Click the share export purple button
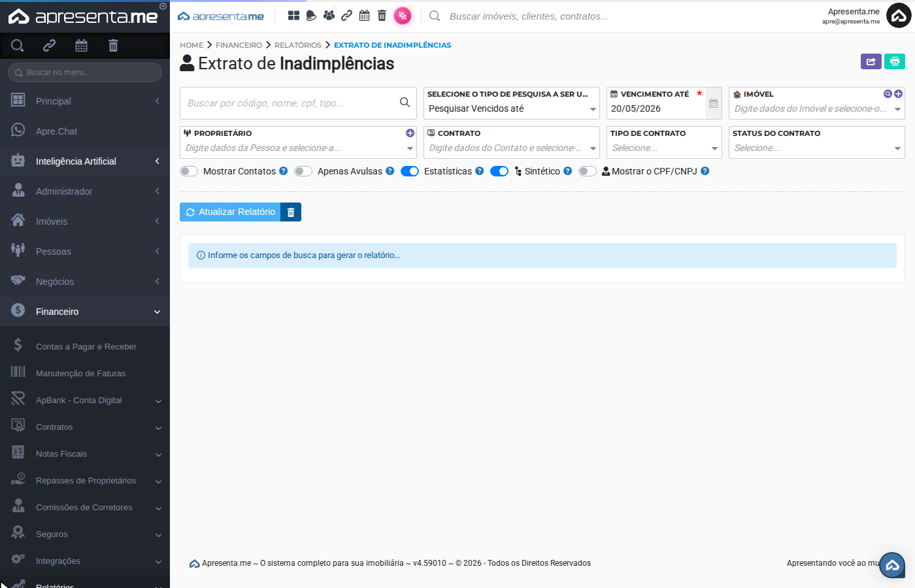 click(871, 61)
